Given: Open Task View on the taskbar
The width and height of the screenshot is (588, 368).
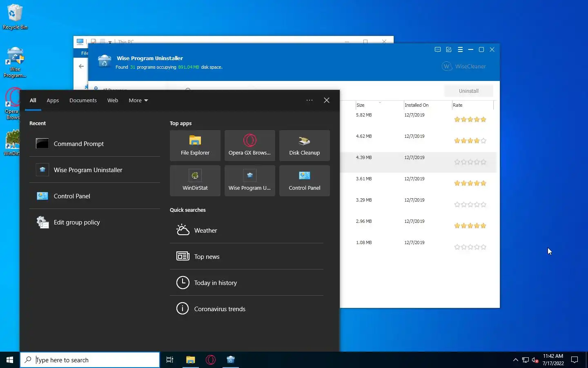Looking at the screenshot, I should pyautogui.click(x=170, y=360).
